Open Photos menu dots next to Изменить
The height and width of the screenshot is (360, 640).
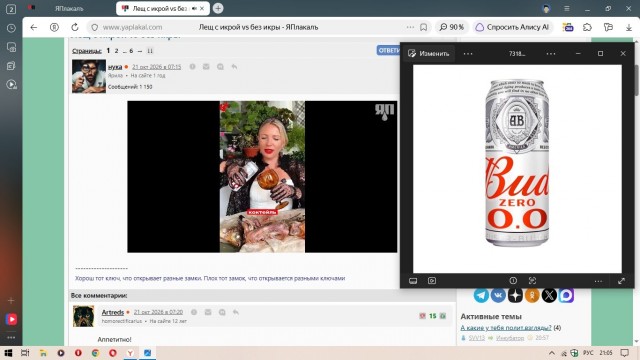click(468, 53)
